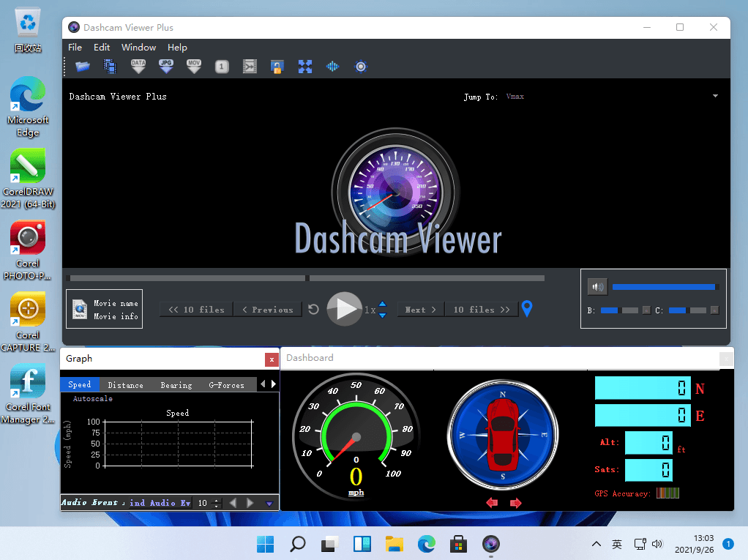Open the Window menu
This screenshot has height=560, width=748.
(x=139, y=48)
